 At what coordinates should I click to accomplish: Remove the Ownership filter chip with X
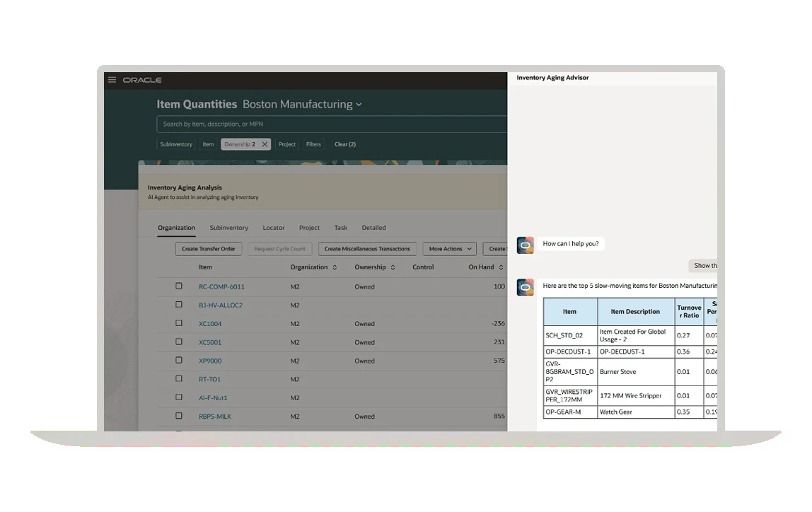coord(265,144)
